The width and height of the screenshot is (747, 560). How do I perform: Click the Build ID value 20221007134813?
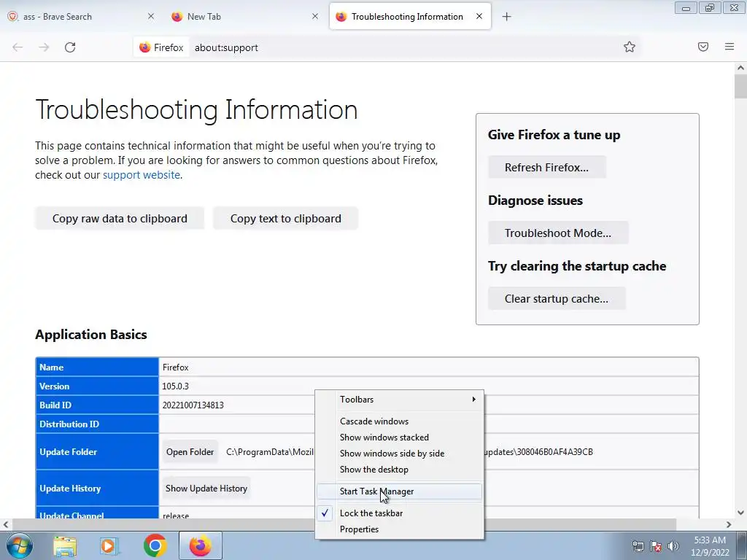tap(193, 405)
